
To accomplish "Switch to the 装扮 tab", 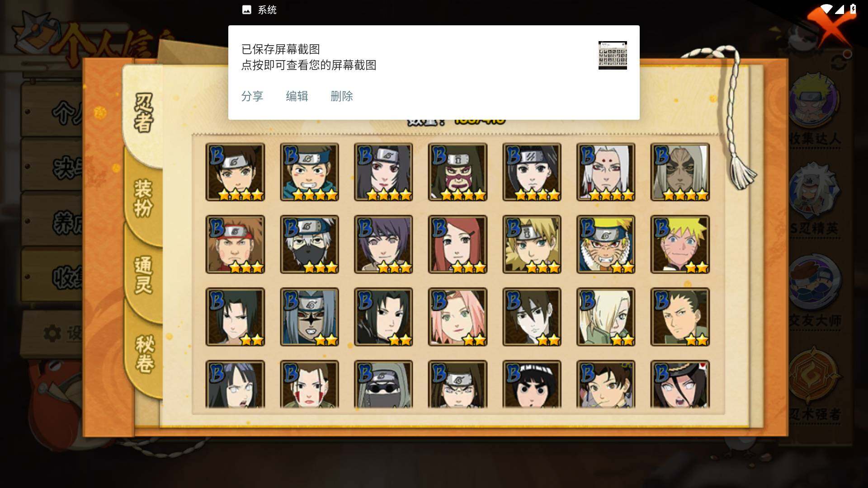I will (x=143, y=198).
